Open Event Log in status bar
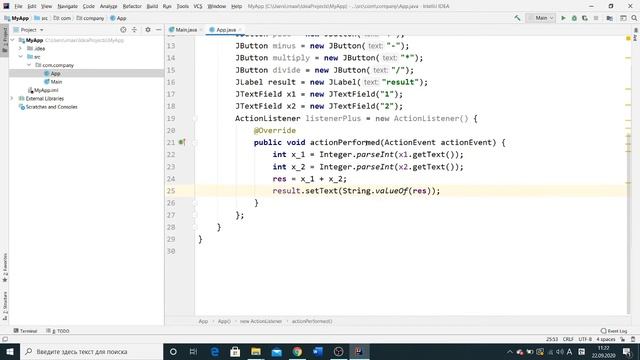The height and width of the screenshot is (360, 640). point(614,331)
